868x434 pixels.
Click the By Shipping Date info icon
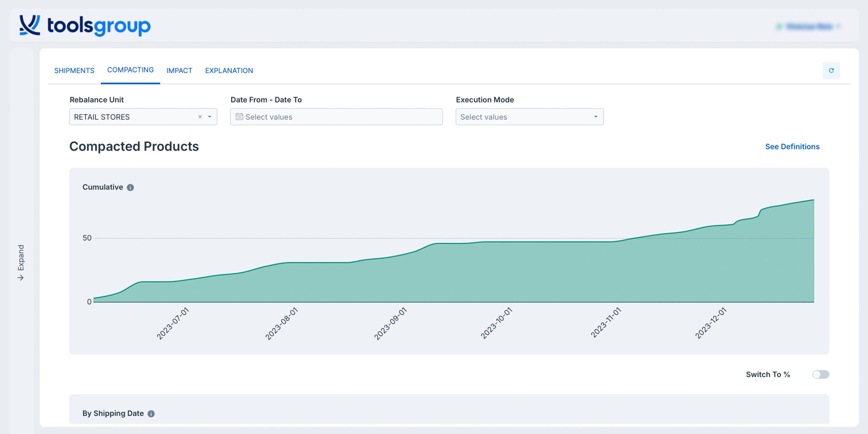tap(151, 414)
